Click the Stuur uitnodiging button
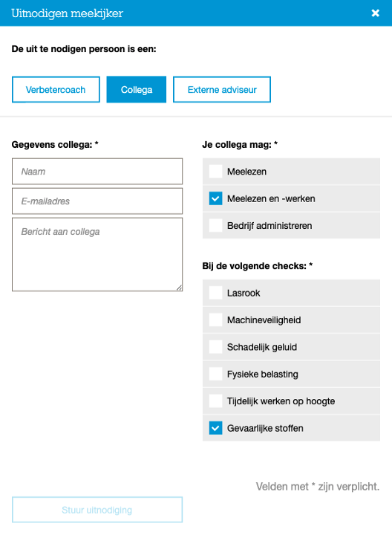 (x=97, y=510)
